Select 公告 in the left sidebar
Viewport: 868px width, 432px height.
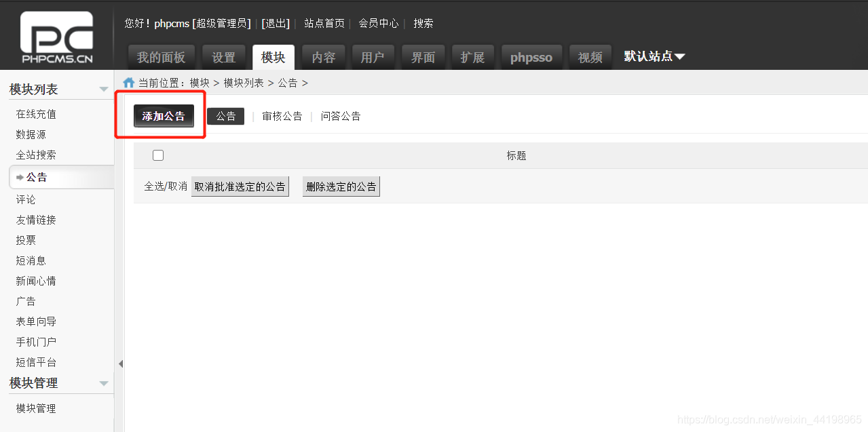click(35, 176)
